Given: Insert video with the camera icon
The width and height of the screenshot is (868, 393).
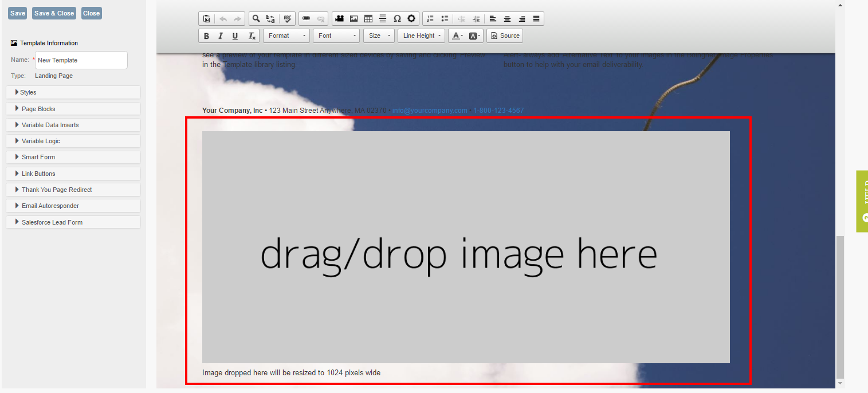Looking at the screenshot, I should (339, 19).
